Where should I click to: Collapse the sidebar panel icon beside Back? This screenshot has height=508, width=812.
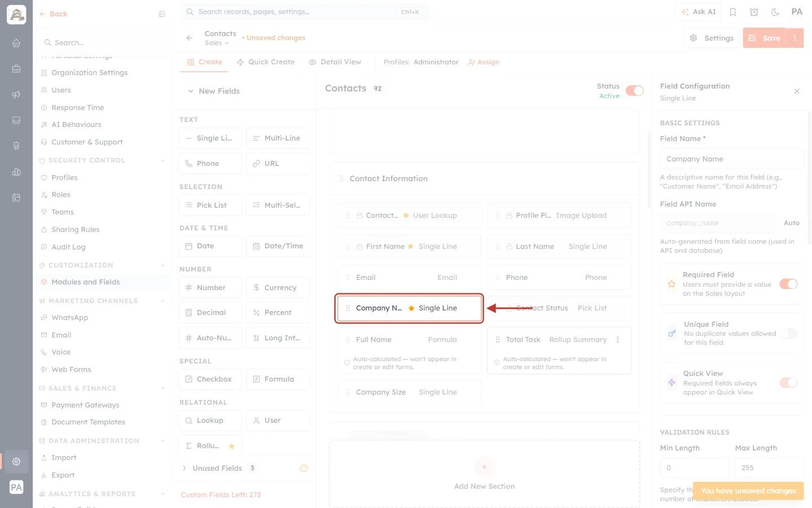coord(162,14)
